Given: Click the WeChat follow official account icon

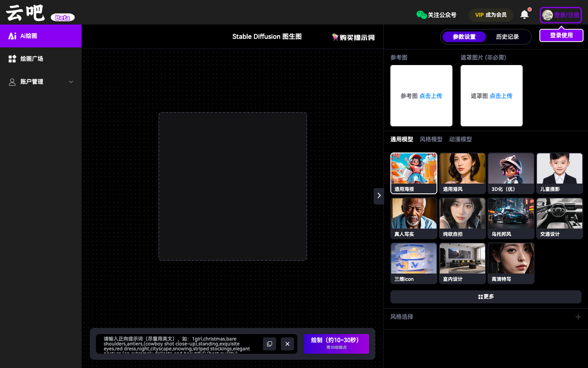Looking at the screenshot, I should coord(421,15).
